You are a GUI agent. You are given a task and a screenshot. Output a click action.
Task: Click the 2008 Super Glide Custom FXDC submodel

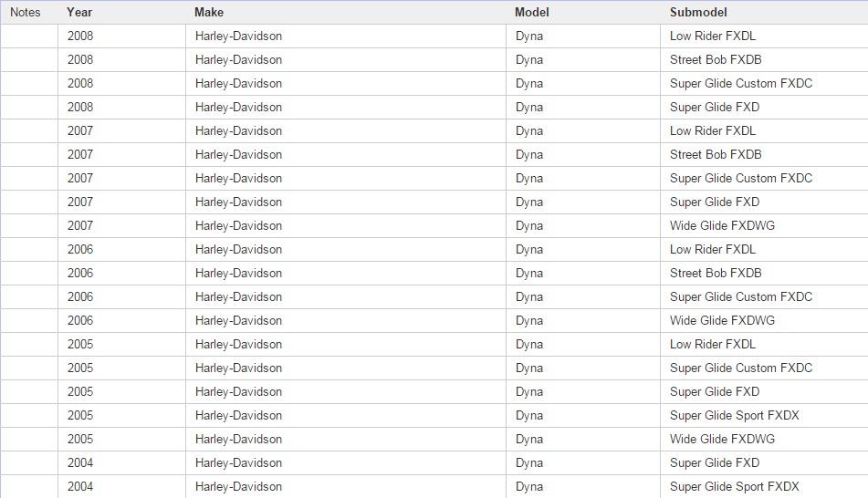point(741,84)
